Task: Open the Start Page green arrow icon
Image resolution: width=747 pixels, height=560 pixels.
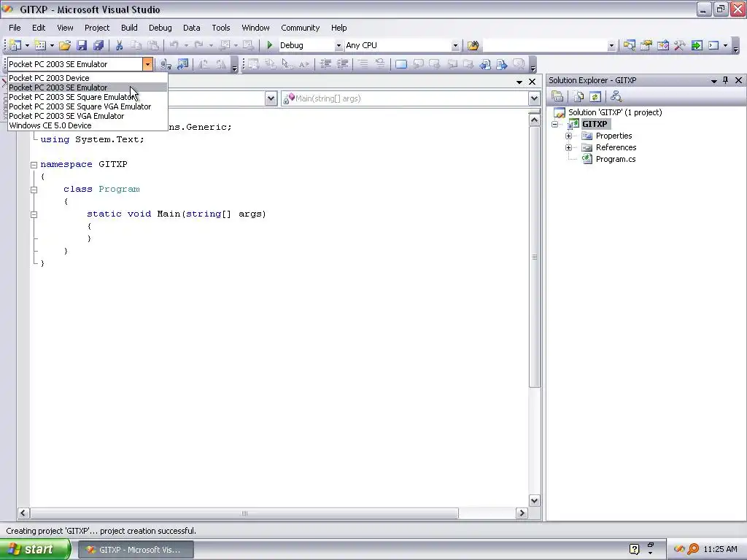Action: [x=697, y=45]
